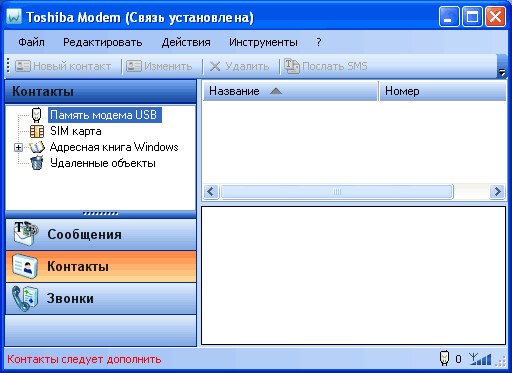This screenshot has width=512, height=373.
Task: Select SIM карта in the tree
Action: point(76,131)
